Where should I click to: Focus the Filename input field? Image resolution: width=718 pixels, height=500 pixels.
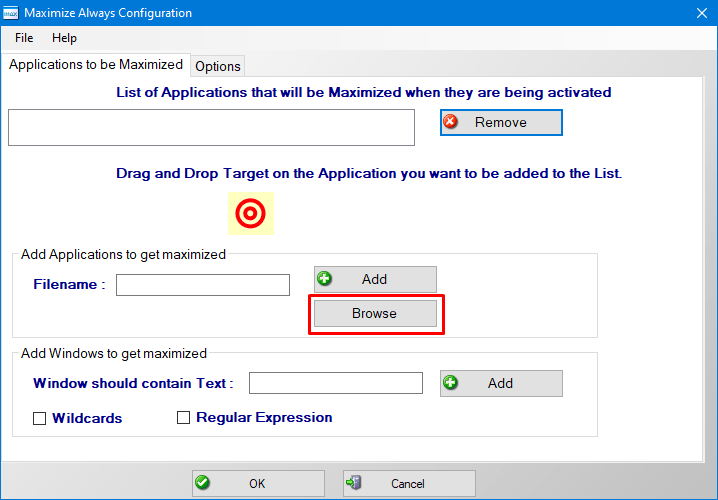[x=203, y=285]
